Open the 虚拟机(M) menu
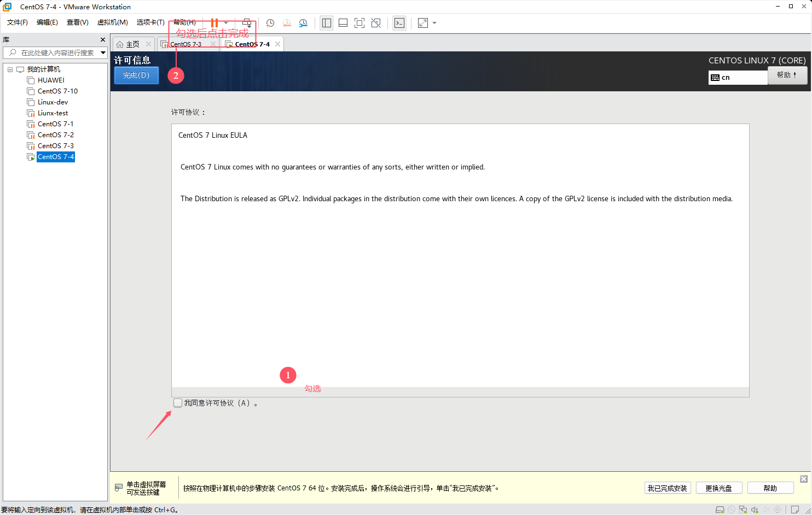Image resolution: width=812 pixels, height=515 pixels. pyautogui.click(x=112, y=22)
